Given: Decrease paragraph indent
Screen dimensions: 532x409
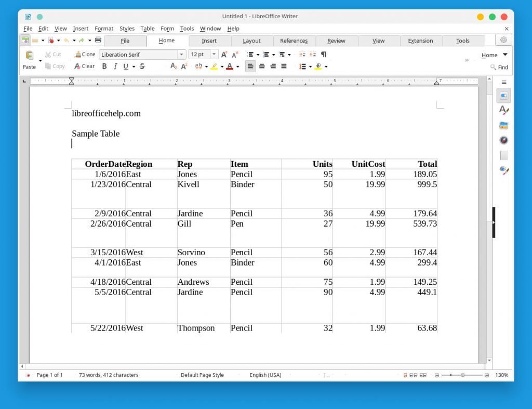Looking at the screenshot, I should click(x=312, y=54).
